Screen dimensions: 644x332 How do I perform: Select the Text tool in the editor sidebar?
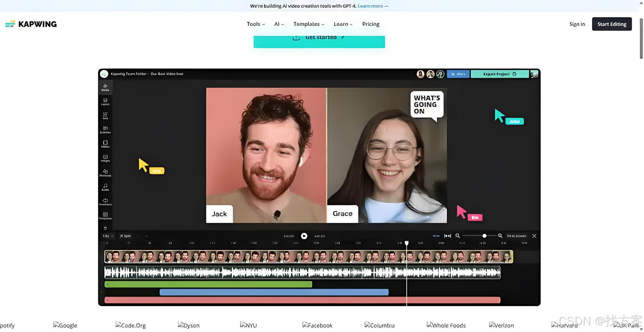(x=105, y=116)
